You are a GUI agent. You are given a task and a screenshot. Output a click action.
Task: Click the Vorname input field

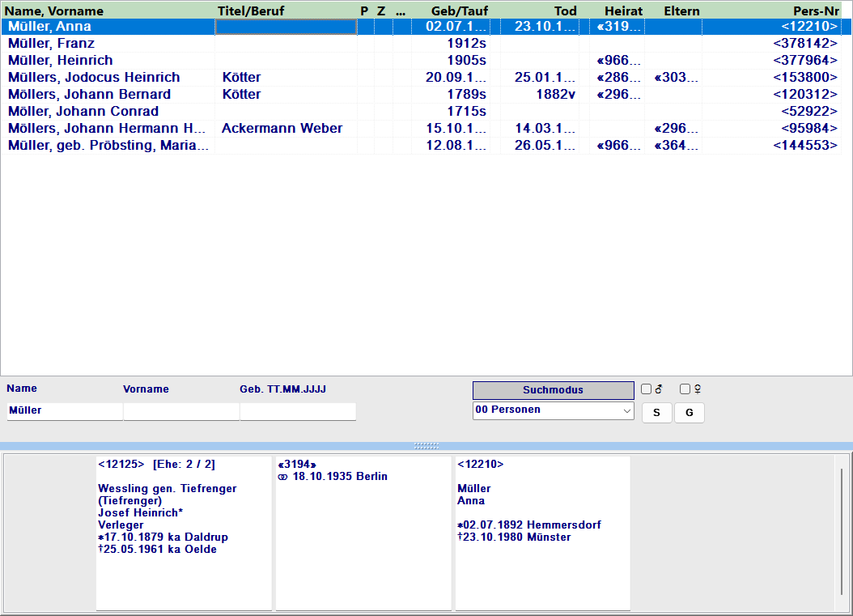[181, 411]
